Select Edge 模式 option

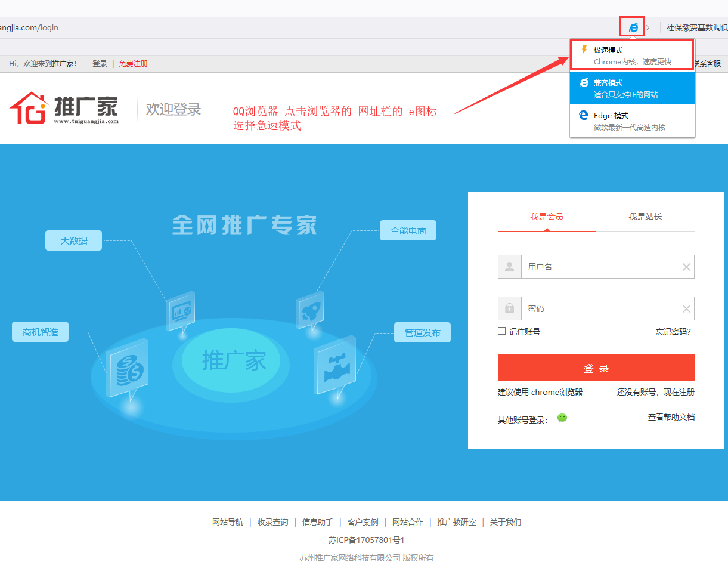point(633,121)
